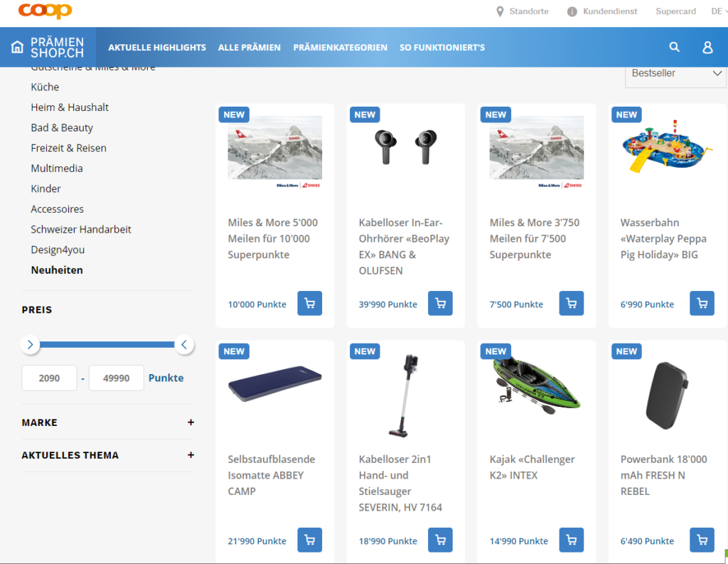Click the Coop logo

45,10
